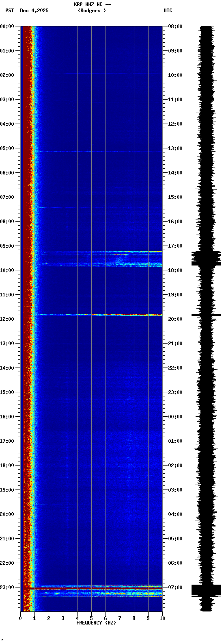Click the frequency axis tick label '2'
The width and height of the screenshot is (224, 644).
pos(49,618)
